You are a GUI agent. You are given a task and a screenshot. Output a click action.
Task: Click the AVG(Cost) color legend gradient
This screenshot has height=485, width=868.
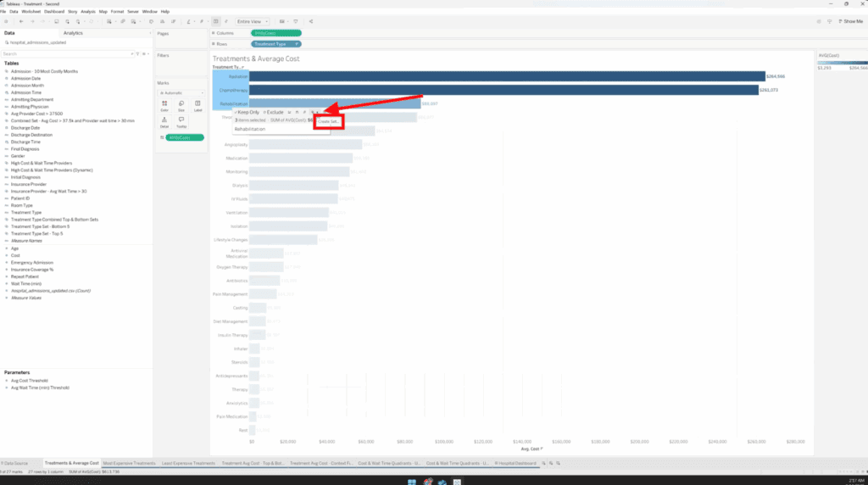tap(843, 63)
